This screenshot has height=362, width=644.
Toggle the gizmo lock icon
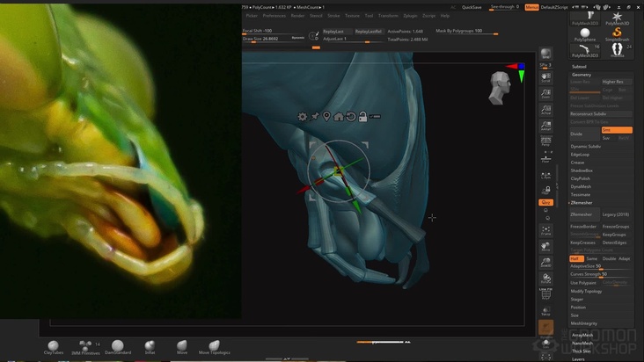pyautogui.click(x=362, y=116)
